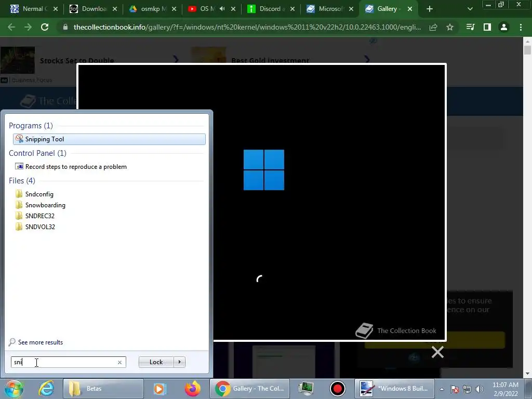Click the Windows 11 boot logo image

263,170
